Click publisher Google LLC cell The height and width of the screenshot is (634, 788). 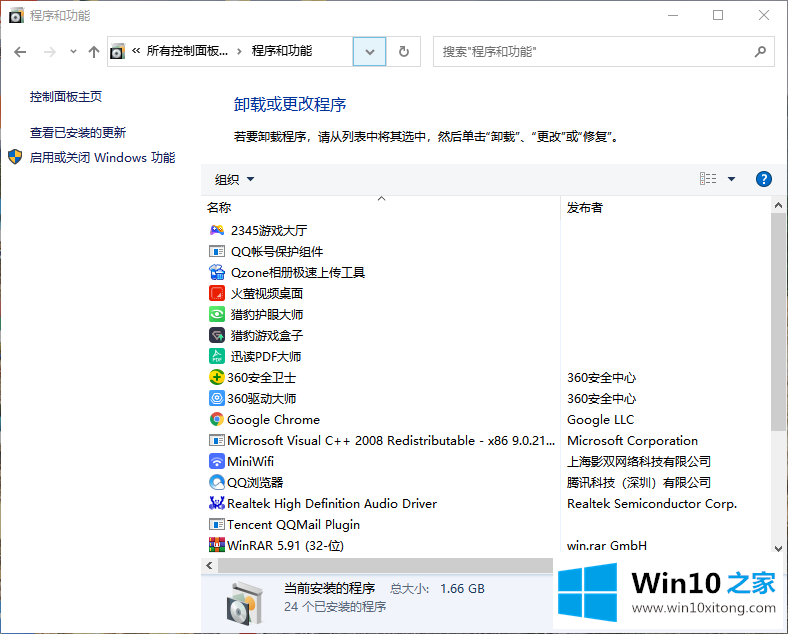click(601, 419)
